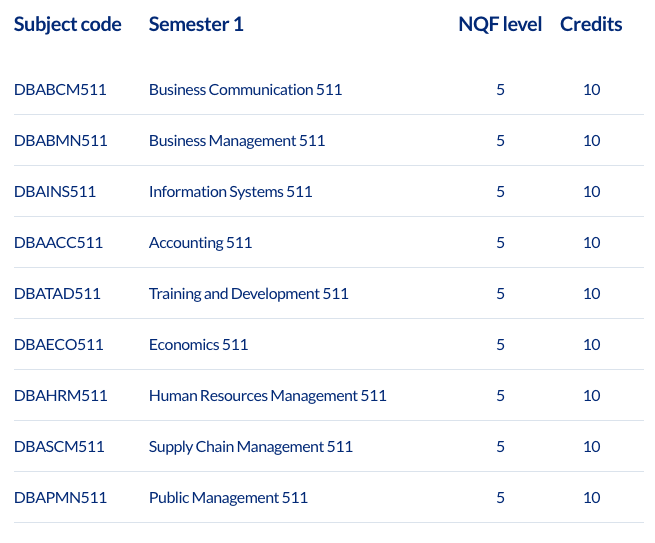Select subject code DBAINS511
The height and width of the screenshot is (543, 655).
coord(55,192)
